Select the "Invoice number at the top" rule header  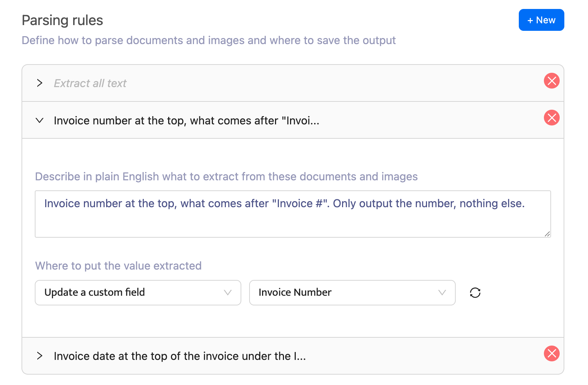186,120
